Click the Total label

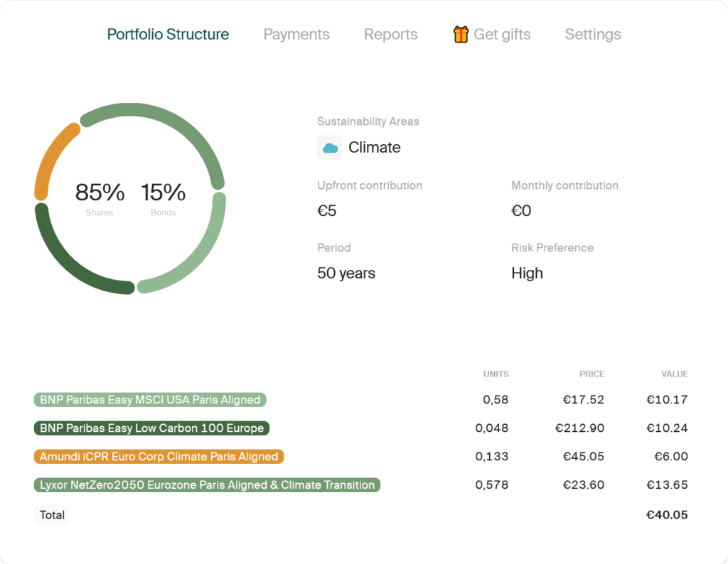pyautogui.click(x=52, y=515)
